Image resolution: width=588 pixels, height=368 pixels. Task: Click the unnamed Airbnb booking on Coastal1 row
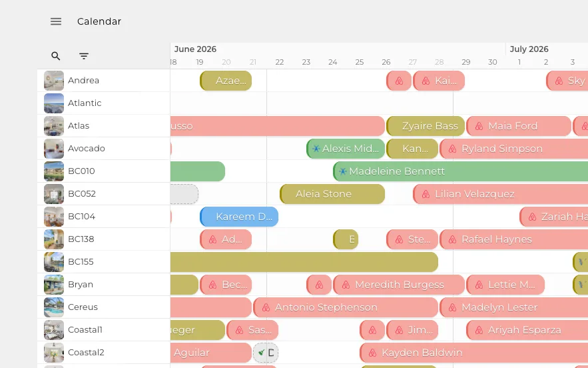(x=372, y=330)
